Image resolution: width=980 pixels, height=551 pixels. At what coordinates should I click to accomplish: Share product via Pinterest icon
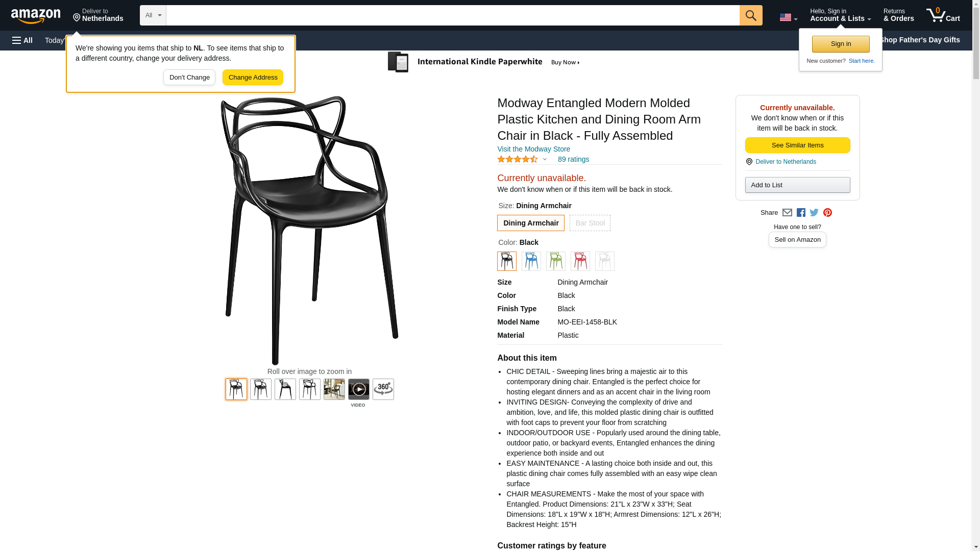coord(827,213)
